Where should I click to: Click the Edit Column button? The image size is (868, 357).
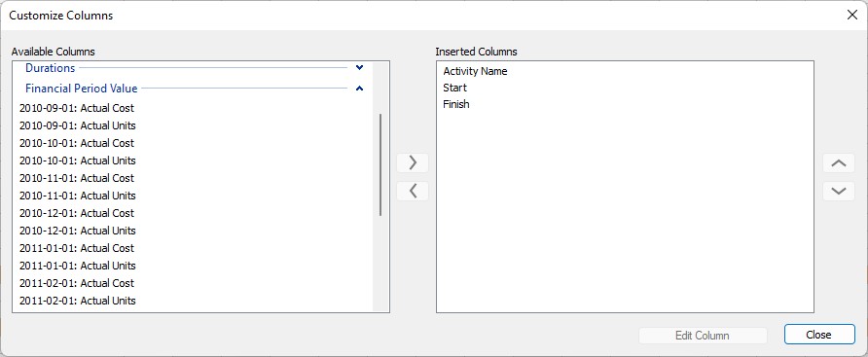pyautogui.click(x=703, y=336)
